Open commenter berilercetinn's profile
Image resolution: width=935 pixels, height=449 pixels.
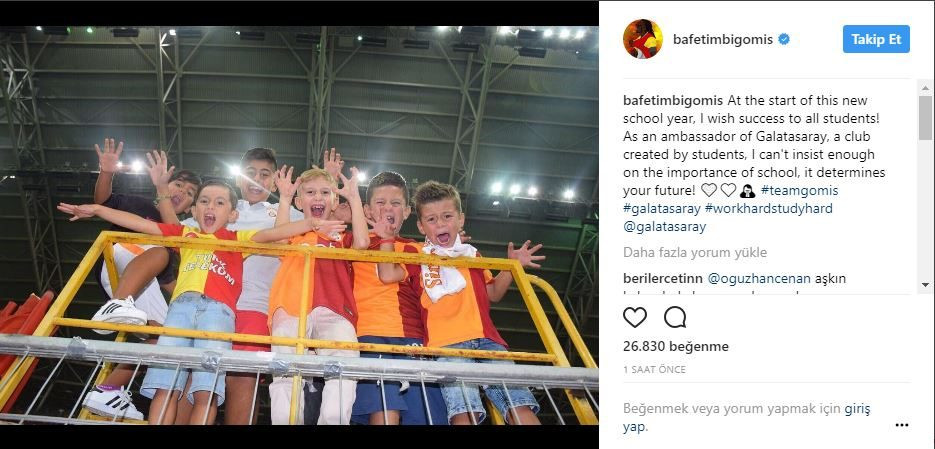pyautogui.click(x=662, y=278)
